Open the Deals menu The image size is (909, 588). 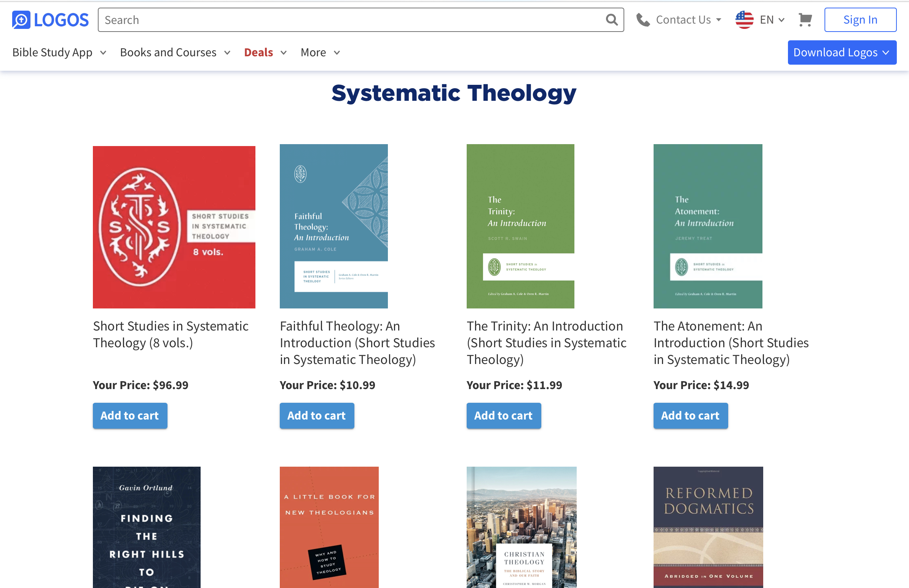click(265, 52)
